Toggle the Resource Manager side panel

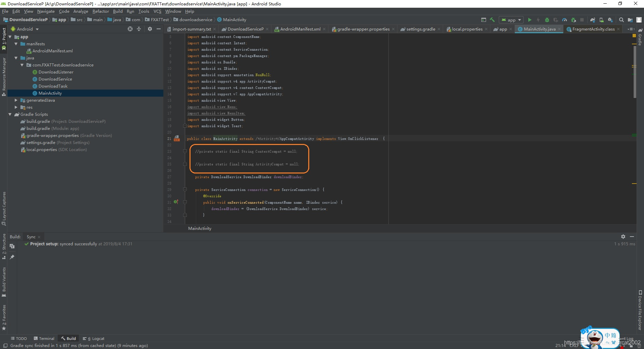pyautogui.click(x=4, y=77)
